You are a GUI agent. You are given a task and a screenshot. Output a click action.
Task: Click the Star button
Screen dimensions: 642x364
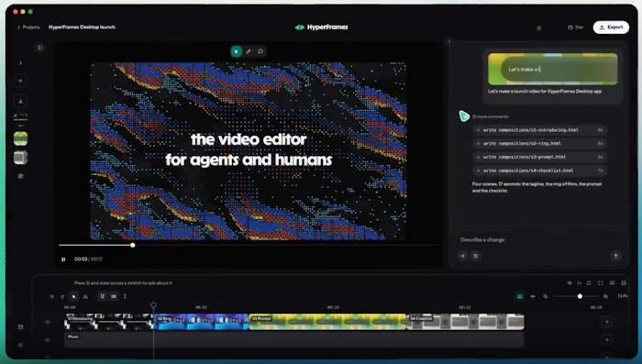(x=575, y=28)
